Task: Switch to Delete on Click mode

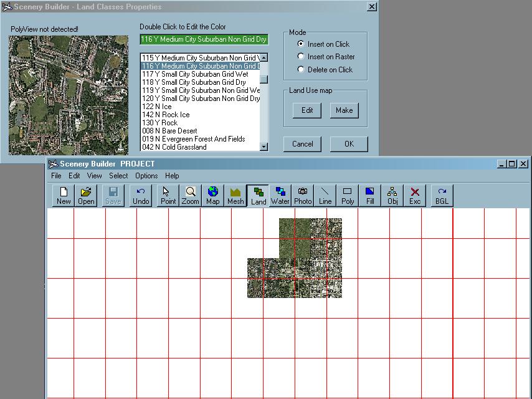Action: [301, 70]
